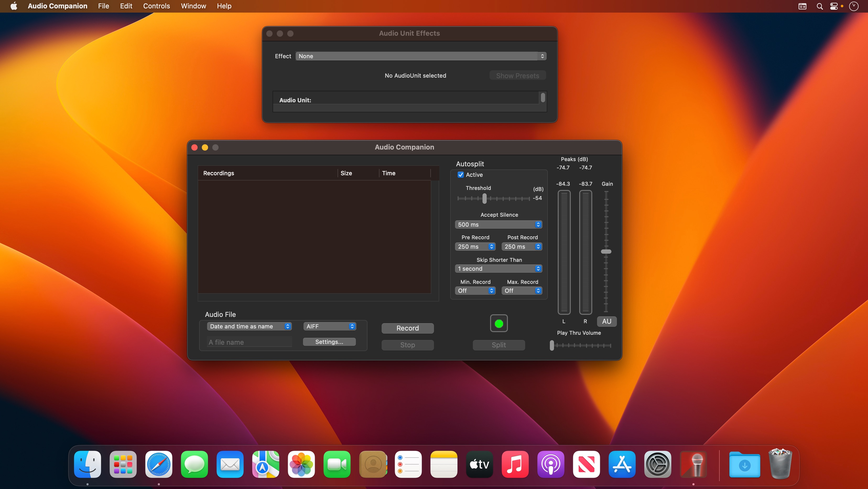
Task: Open audio file Settings...
Action: tap(329, 342)
